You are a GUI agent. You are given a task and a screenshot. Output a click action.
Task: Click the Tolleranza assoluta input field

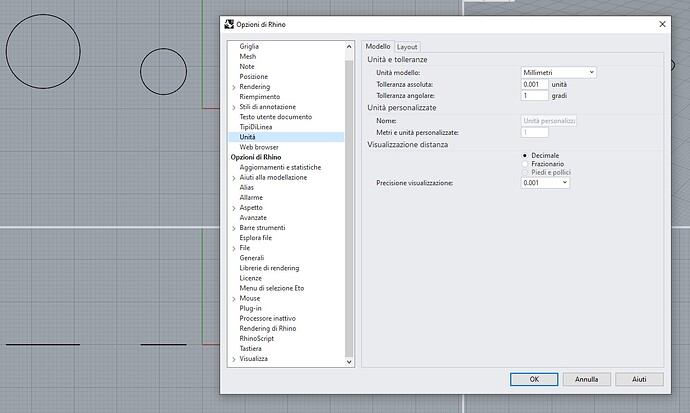[x=534, y=84]
